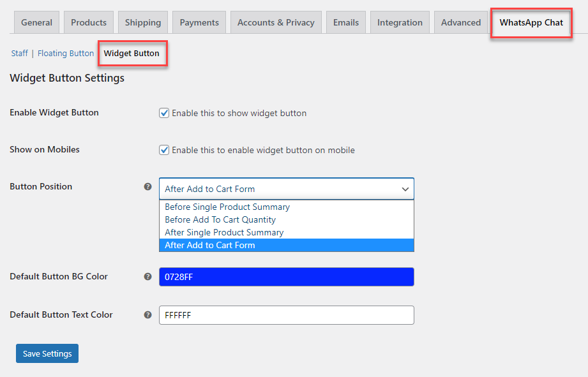Go to Accounts & Privacy tab
This screenshot has height=377, width=588.
pos(276,22)
